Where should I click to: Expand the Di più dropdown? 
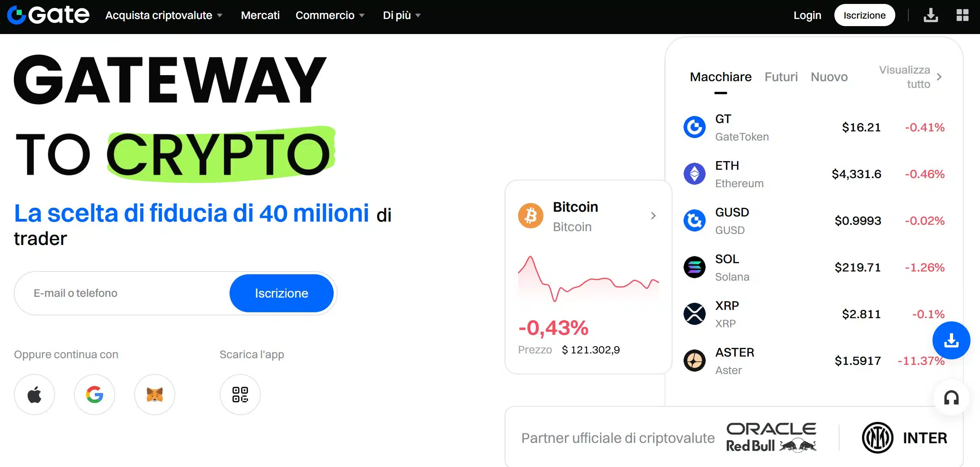coord(401,15)
